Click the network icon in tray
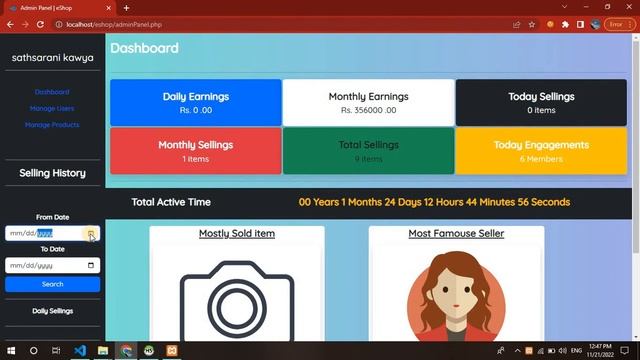This screenshot has width=640, height=360. [540, 351]
